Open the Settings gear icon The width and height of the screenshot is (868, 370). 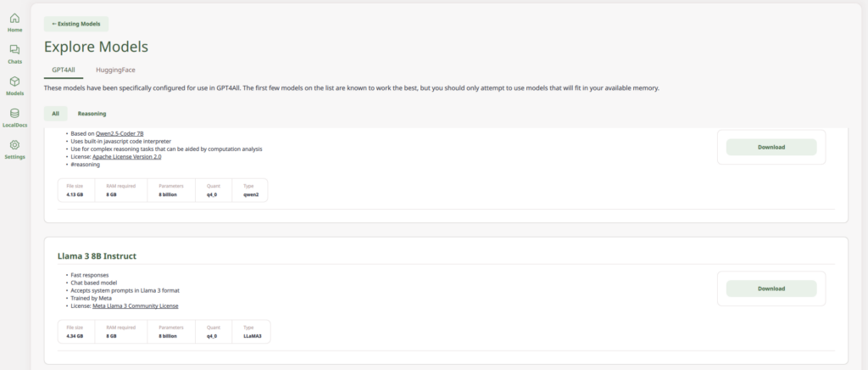point(15,145)
